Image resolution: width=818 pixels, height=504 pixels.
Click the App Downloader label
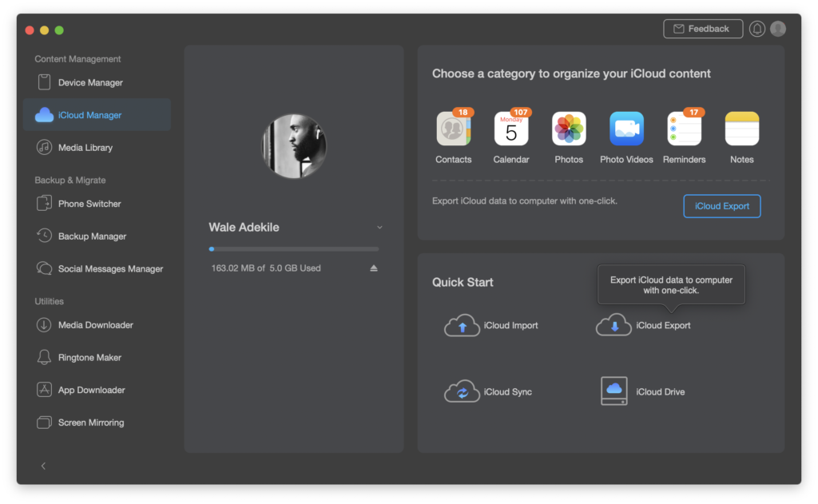91,390
